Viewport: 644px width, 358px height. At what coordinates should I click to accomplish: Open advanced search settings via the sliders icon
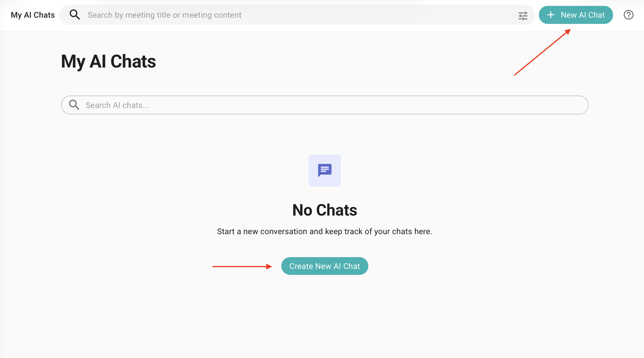523,16
